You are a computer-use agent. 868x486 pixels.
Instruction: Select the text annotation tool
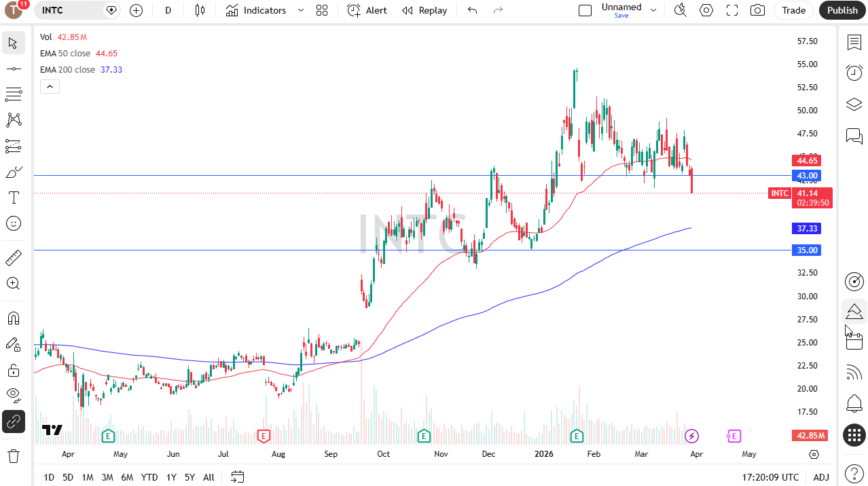pos(13,198)
